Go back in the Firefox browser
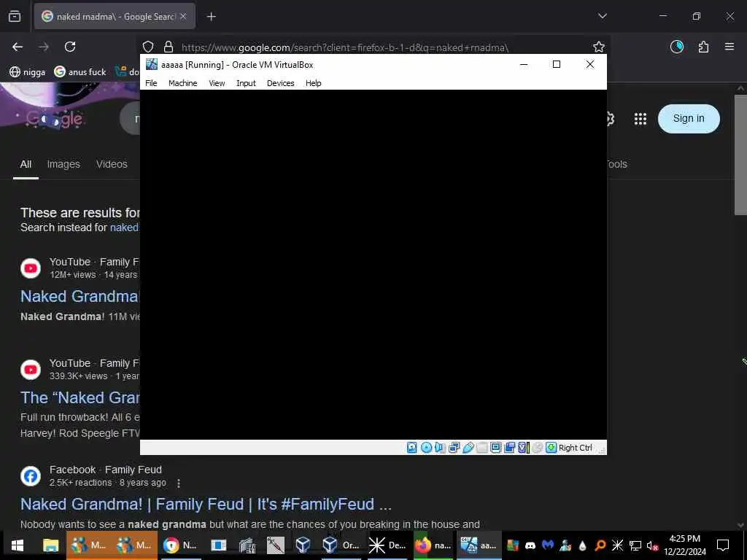This screenshot has width=747, height=560. [x=18, y=47]
